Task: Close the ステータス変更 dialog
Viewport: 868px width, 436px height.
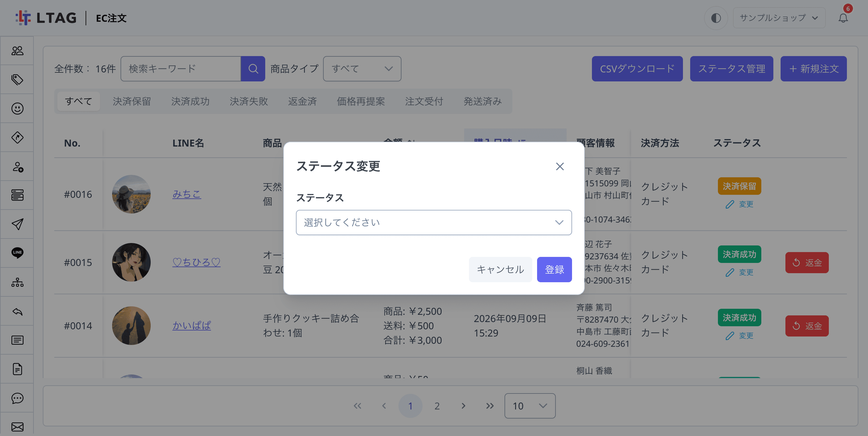Action: pos(560,166)
